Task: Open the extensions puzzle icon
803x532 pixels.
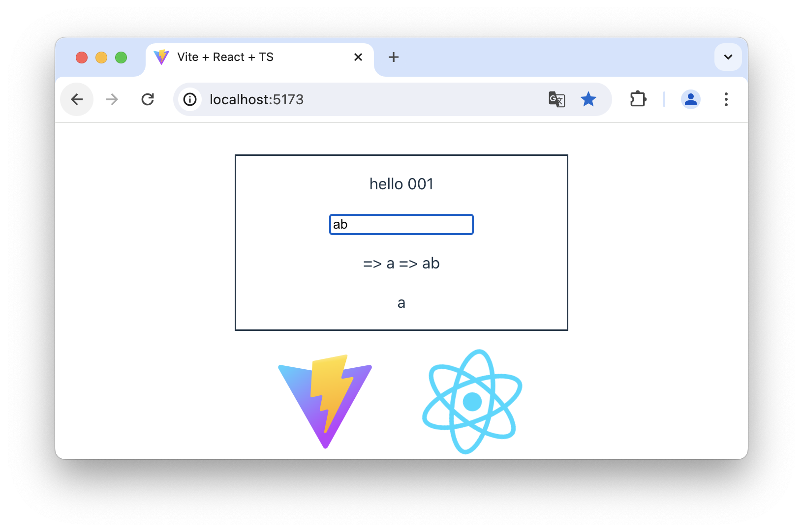Action: (x=638, y=99)
